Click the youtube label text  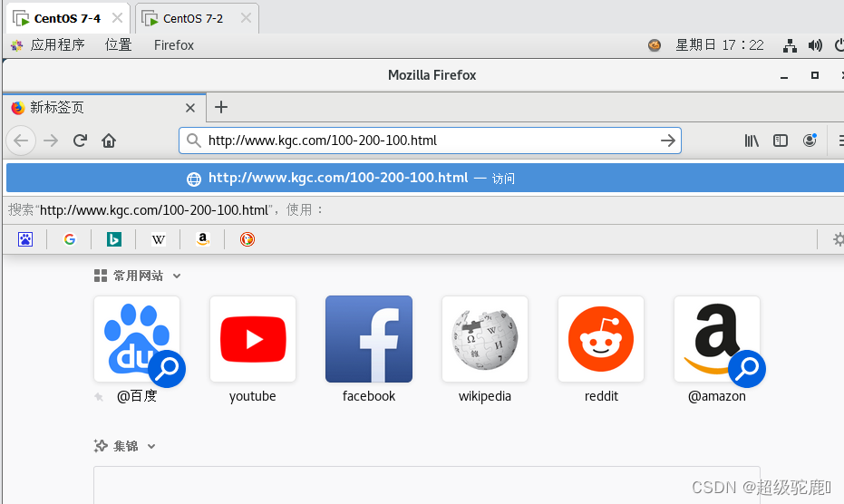[252, 396]
